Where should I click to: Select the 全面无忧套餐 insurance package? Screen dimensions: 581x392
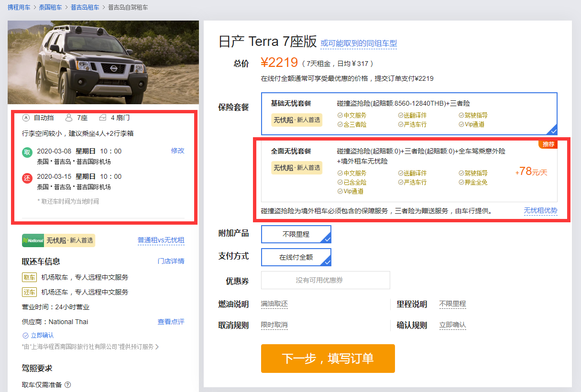click(x=409, y=171)
